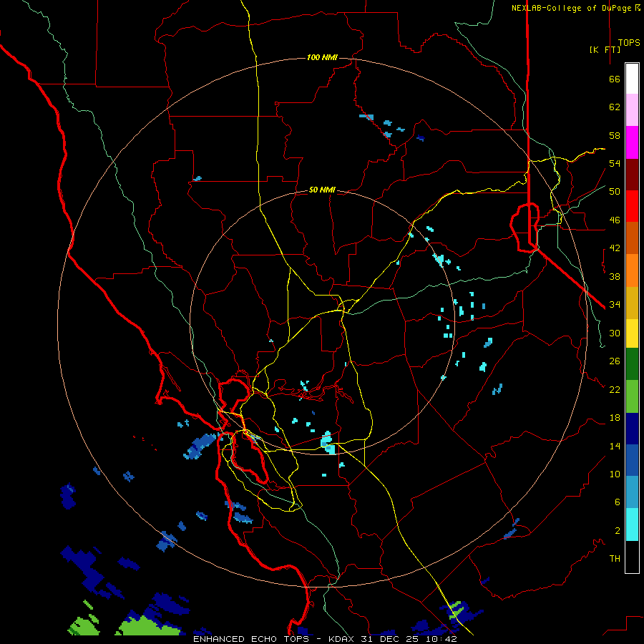Click the legend value "26"
This screenshot has width=644, height=644.
tap(615, 361)
